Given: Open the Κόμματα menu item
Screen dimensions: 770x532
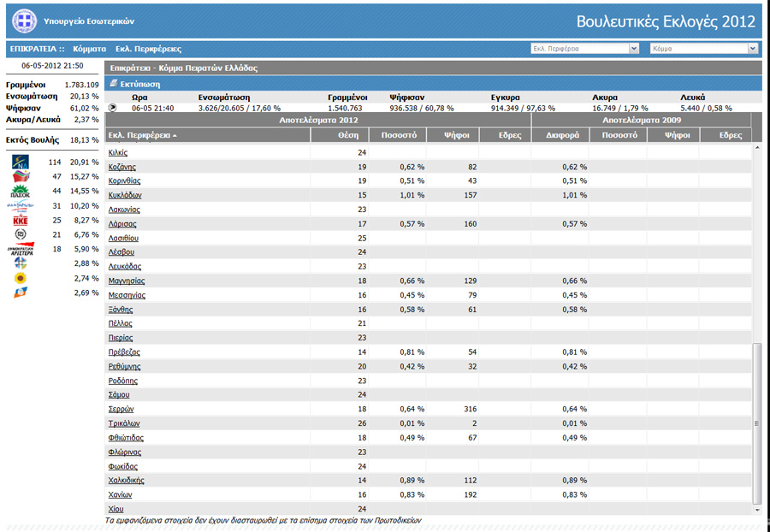Looking at the screenshot, I should tap(89, 49).
